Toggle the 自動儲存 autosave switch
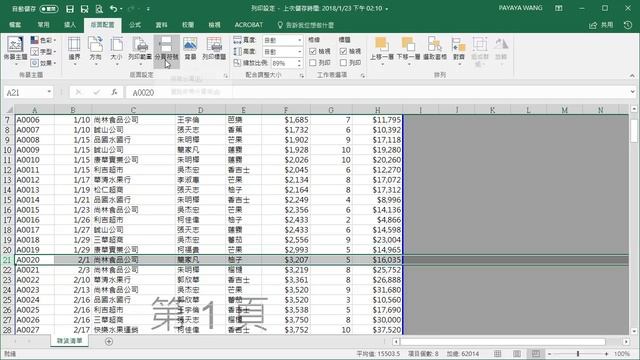Viewport: 640px width, 360px height. pyautogui.click(x=49, y=9)
